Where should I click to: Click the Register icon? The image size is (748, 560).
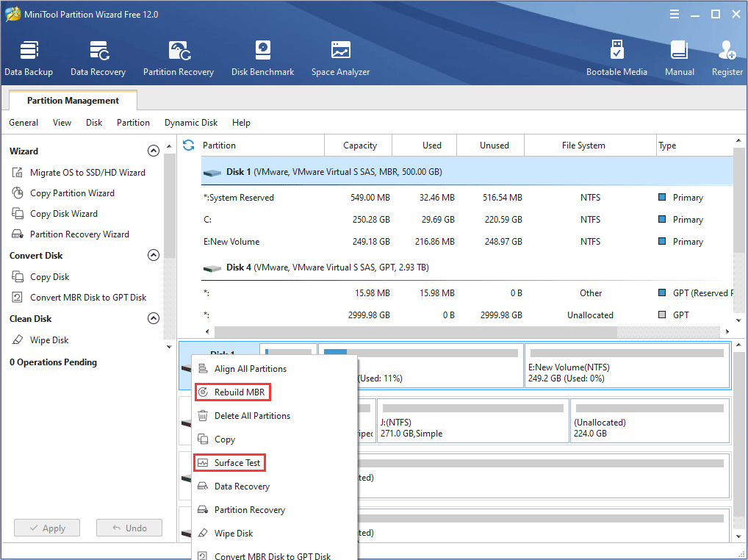pos(727,50)
